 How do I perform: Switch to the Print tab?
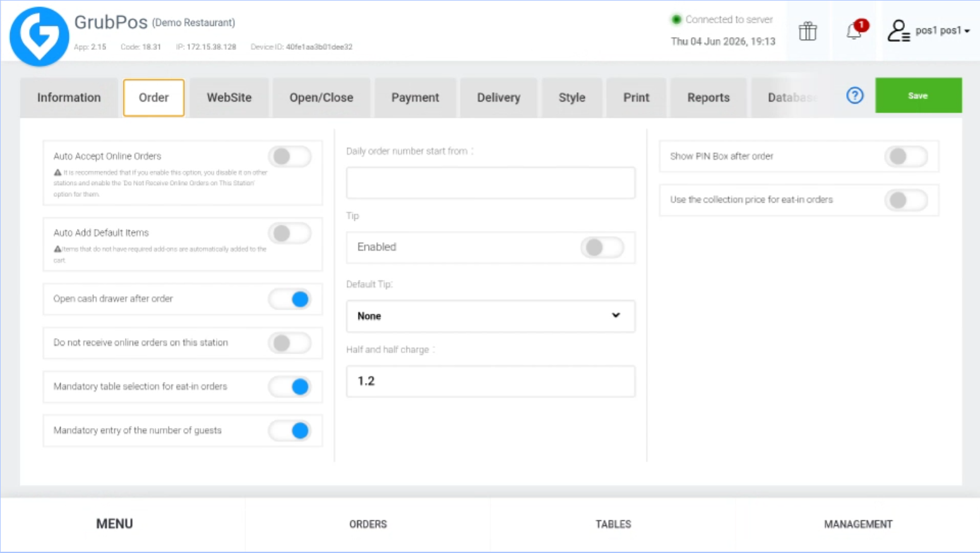click(x=636, y=98)
